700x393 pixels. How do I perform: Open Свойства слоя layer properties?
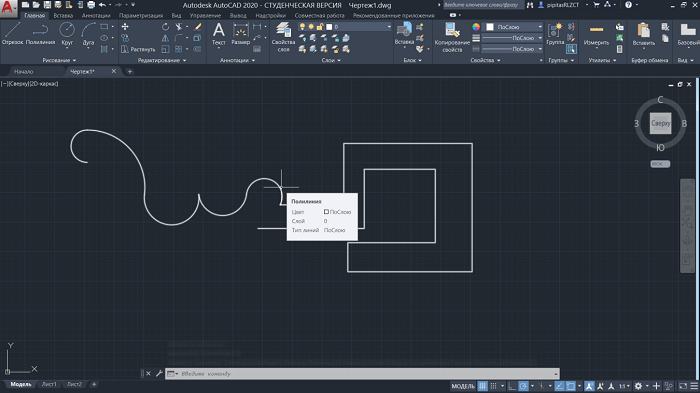(x=283, y=37)
